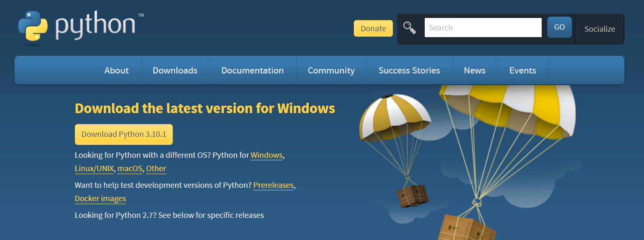This screenshot has height=240, width=644.
Task: Open the News menu
Action: 475,71
